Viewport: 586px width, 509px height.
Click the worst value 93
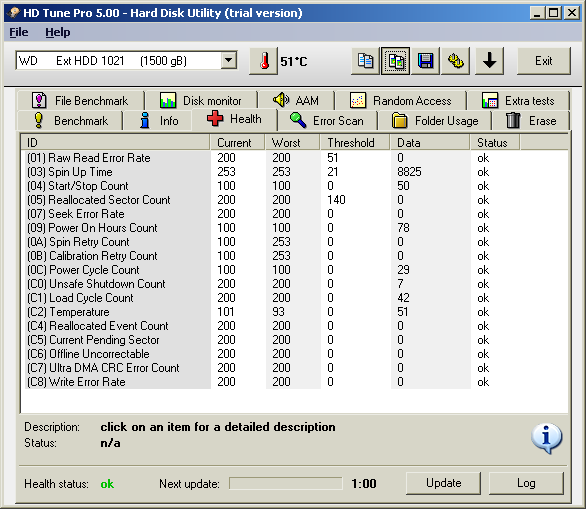278,312
